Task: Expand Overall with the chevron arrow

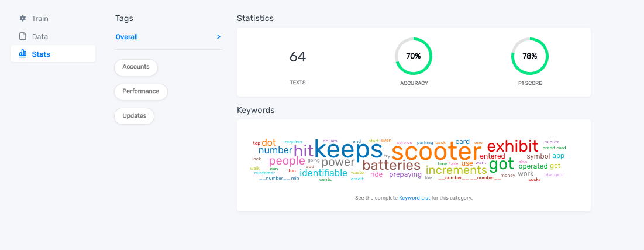Action: (x=219, y=37)
